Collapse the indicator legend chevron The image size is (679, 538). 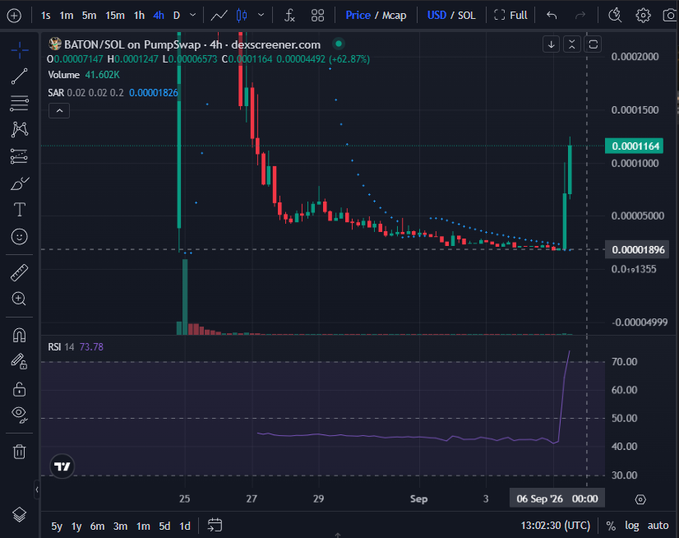[59, 111]
